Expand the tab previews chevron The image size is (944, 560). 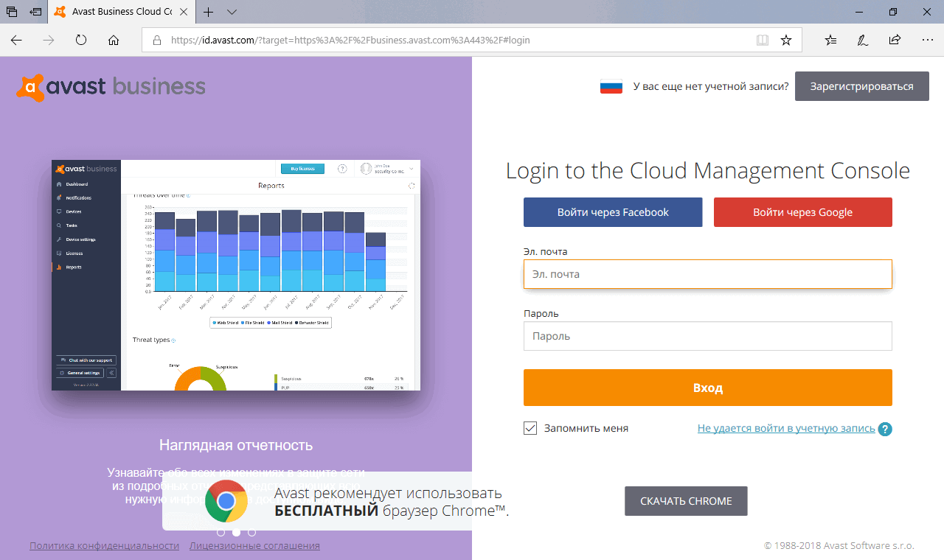click(x=232, y=12)
